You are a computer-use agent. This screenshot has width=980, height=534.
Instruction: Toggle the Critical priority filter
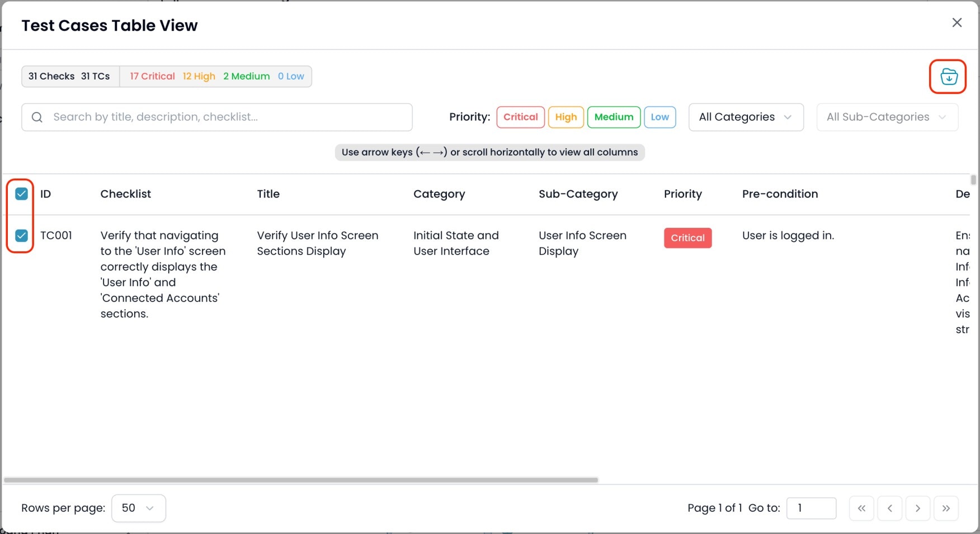tap(520, 117)
